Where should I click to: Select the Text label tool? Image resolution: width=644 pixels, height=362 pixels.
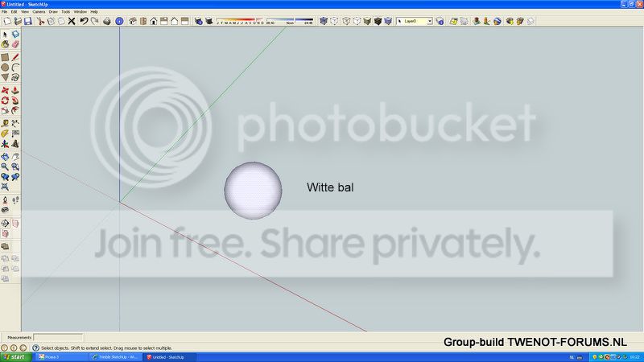pos(15,134)
